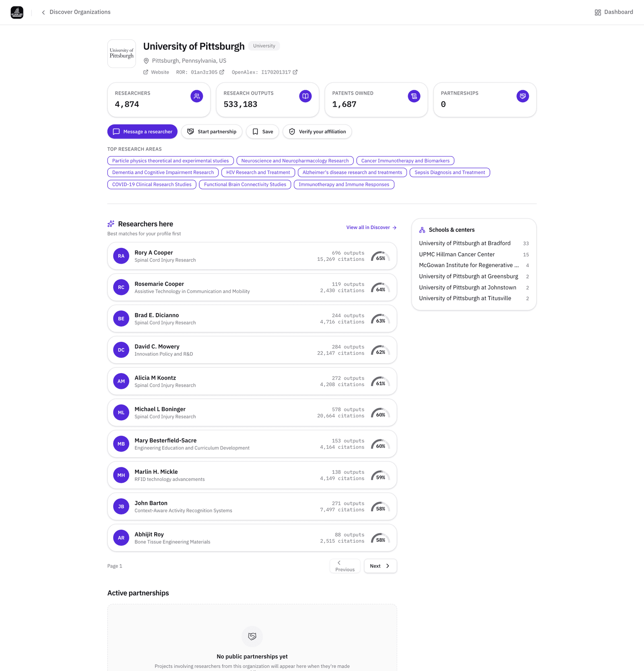Image resolution: width=644 pixels, height=671 pixels.
Task: Open University of Pittsburgh at Titusville
Action: click(474, 298)
